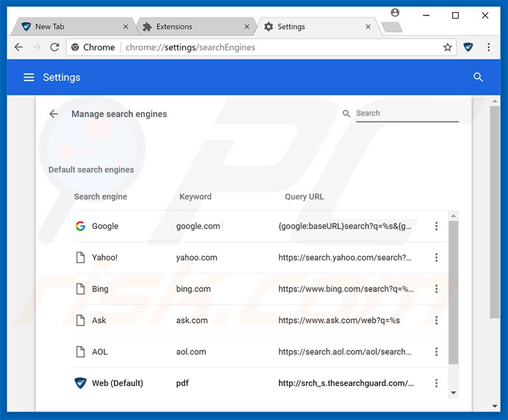Click the list scrollbar up arrow
Image resolution: width=508 pixels, height=420 pixels.
click(453, 215)
